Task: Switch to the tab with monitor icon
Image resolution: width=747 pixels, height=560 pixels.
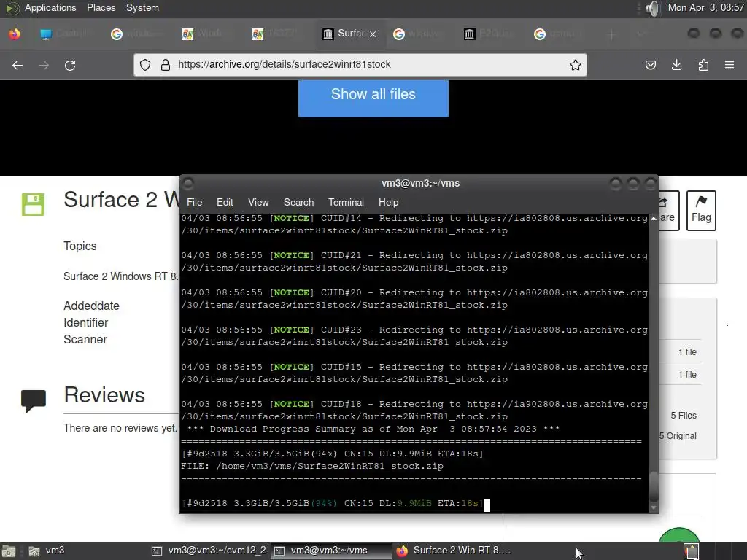Action: click(x=66, y=34)
